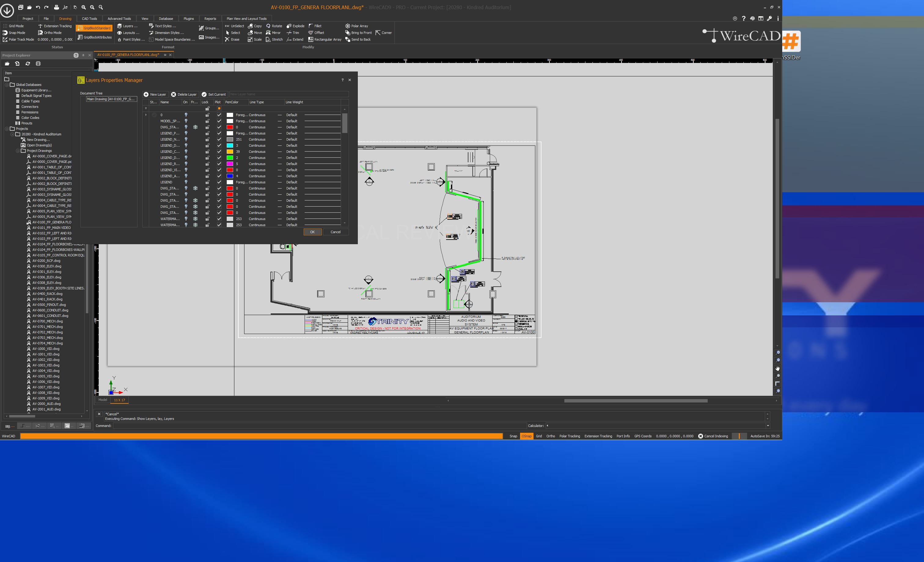
Task: Click the Zoom Out magnifier in top toolbar
Action: pos(92,7)
